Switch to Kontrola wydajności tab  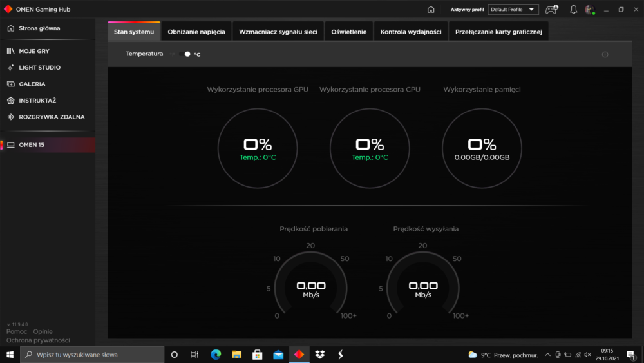pos(411,32)
